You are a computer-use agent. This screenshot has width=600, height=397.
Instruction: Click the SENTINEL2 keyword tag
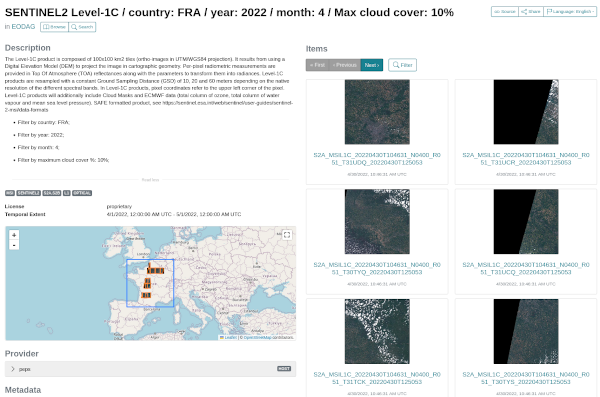pyautogui.click(x=29, y=193)
